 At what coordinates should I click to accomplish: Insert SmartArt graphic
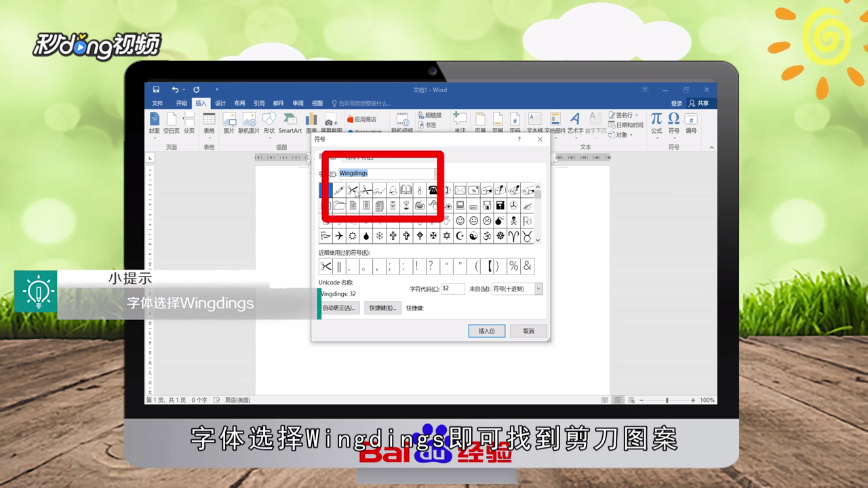click(290, 123)
